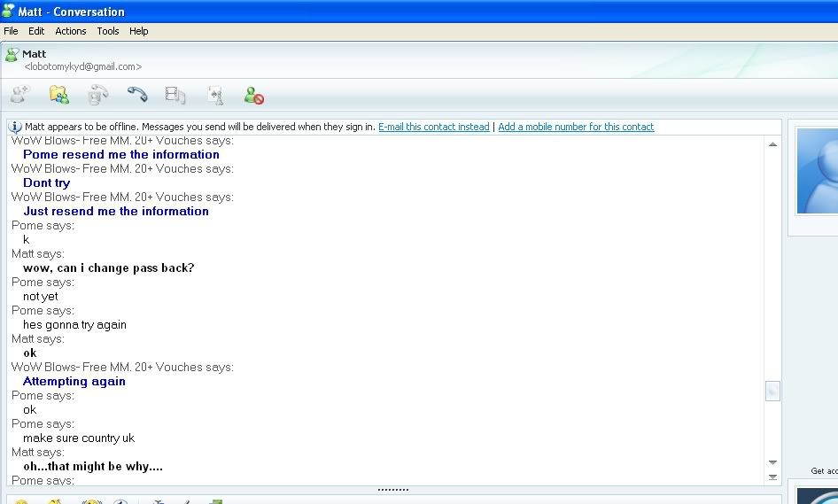Click the Matt contact status icon
Viewport: 838px width, 504px height.
coord(12,55)
